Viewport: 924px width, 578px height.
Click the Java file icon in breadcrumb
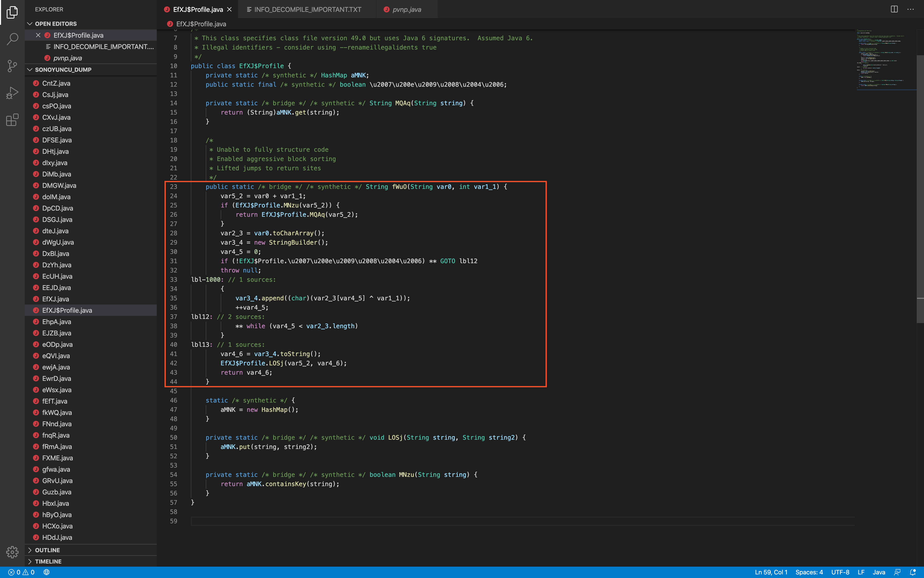point(170,24)
